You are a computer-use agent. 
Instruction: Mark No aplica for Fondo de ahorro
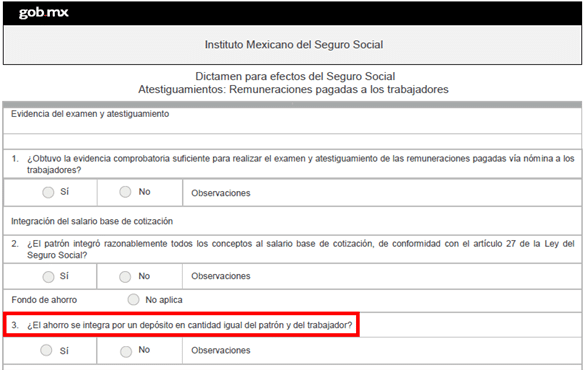click(133, 300)
